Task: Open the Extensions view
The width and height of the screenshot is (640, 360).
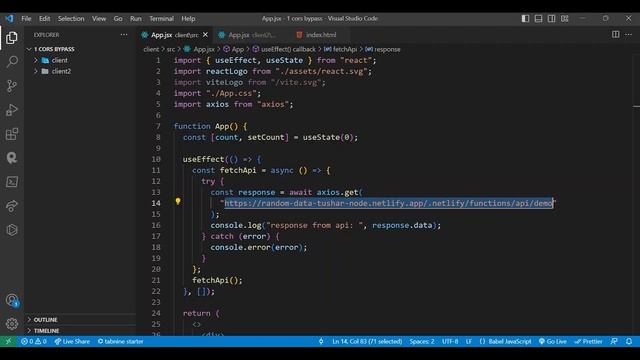Action: point(12,134)
